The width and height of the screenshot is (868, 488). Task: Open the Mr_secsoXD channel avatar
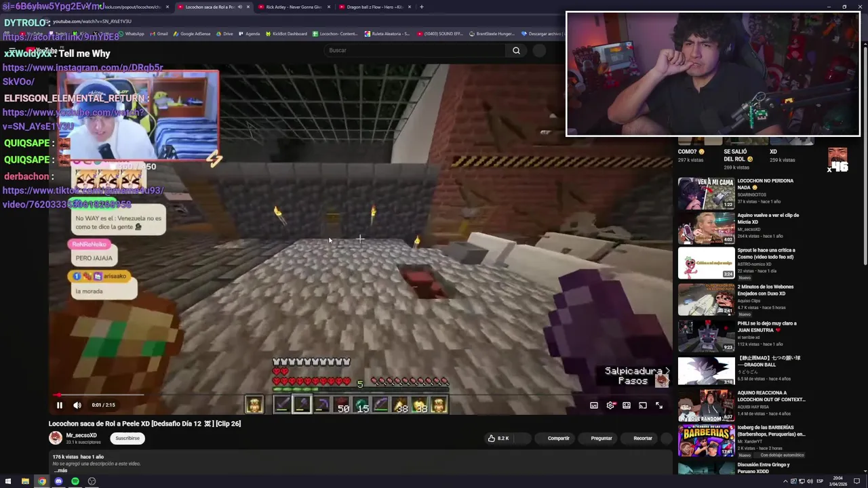click(x=55, y=438)
